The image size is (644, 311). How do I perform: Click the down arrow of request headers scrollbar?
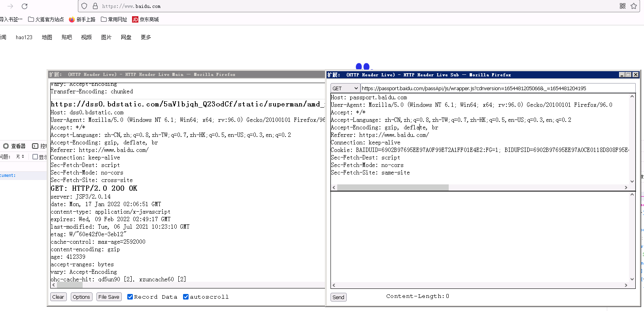[632, 181]
